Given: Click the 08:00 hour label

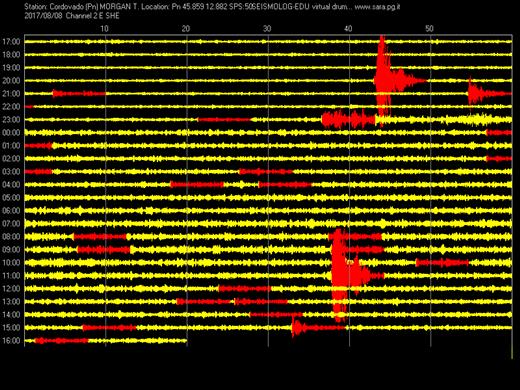Looking at the screenshot, I should click(x=11, y=237).
